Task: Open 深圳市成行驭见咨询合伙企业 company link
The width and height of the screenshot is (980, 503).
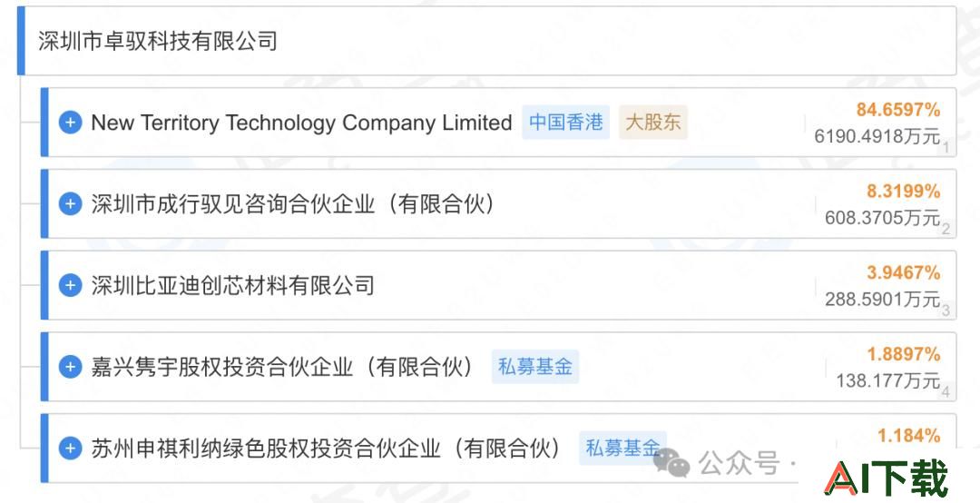Action: (x=292, y=204)
